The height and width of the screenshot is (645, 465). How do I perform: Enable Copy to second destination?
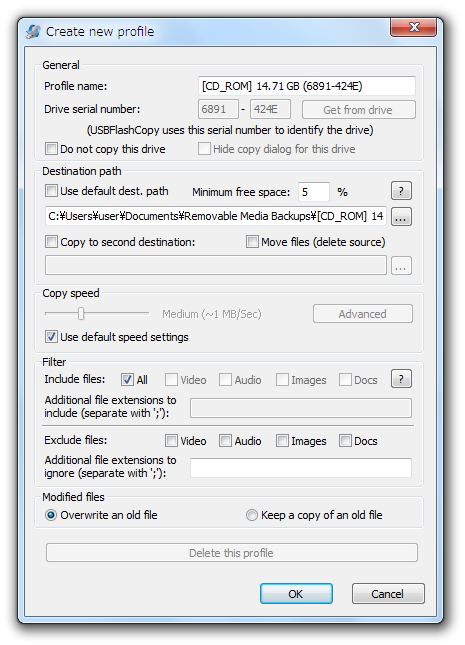pos(51,241)
